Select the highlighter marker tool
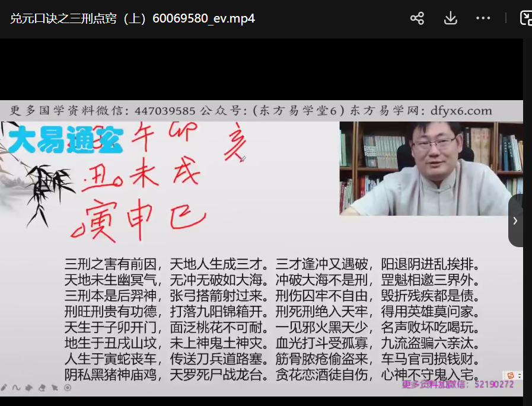Image resolution: width=532 pixels, height=406 pixels. click(29, 388)
